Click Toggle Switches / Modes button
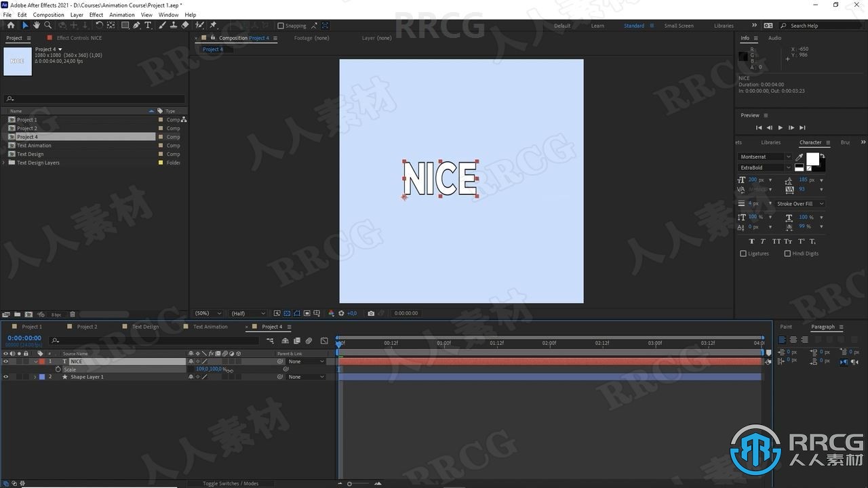 [x=231, y=483]
